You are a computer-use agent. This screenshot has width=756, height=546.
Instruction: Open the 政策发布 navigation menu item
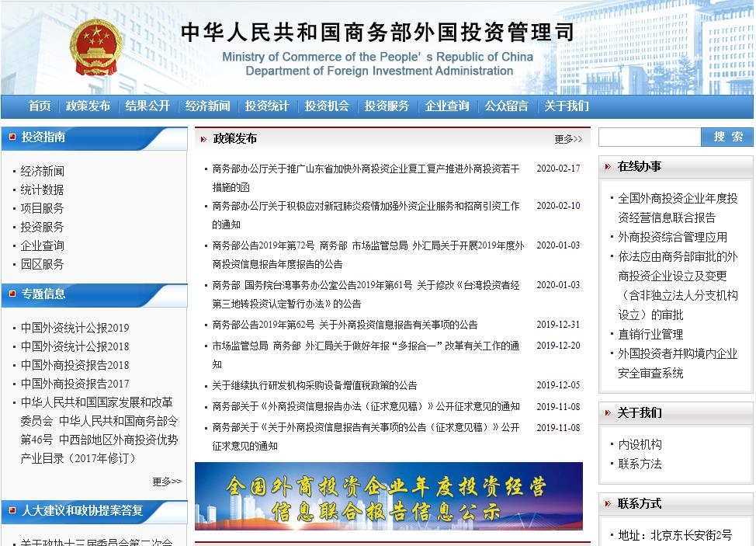pyautogui.click(x=88, y=106)
